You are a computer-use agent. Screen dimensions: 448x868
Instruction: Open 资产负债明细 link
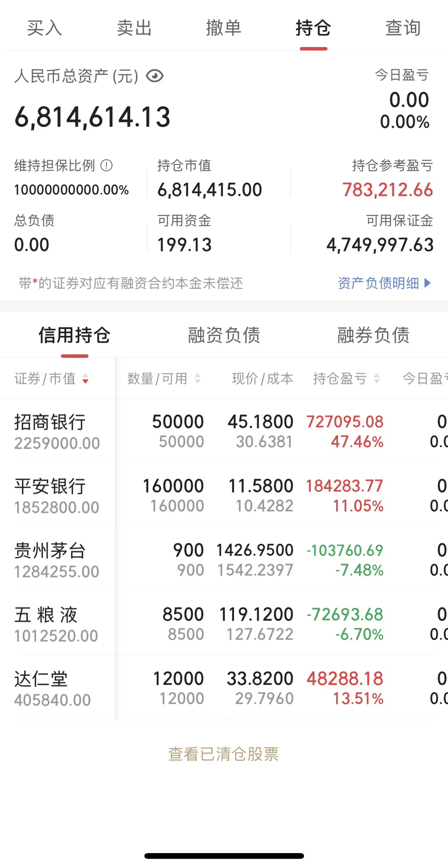[378, 283]
